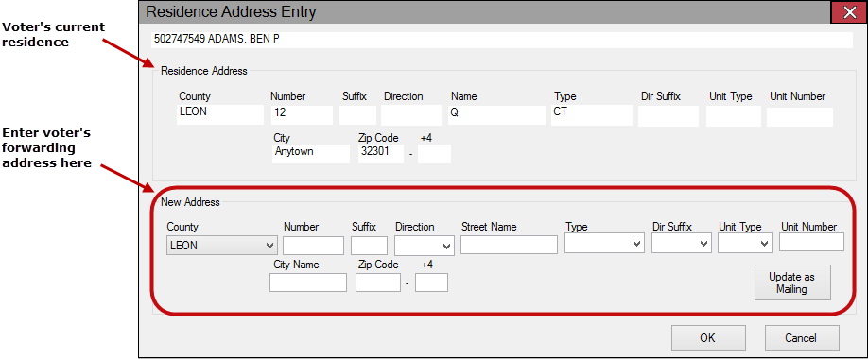Select the Residence City field showing Anytown
Image resolution: width=868 pixels, height=359 pixels.
pos(311,153)
